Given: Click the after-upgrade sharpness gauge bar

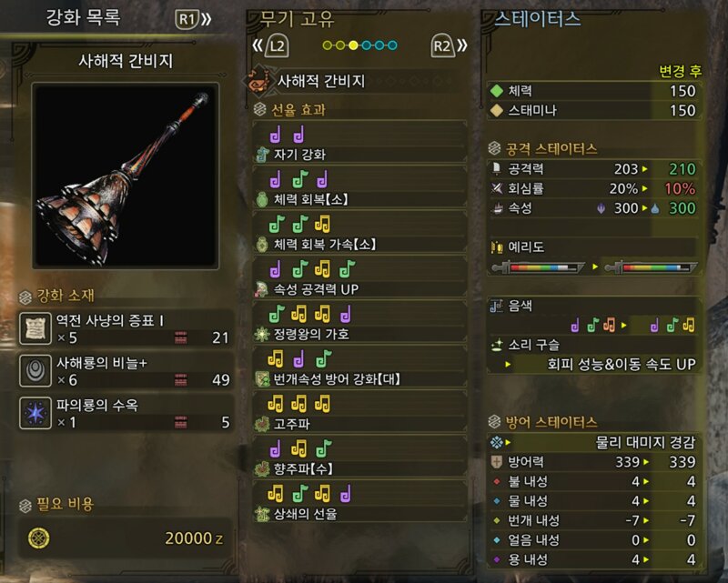Looking at the screenshot, I should (x=651, y=267).
